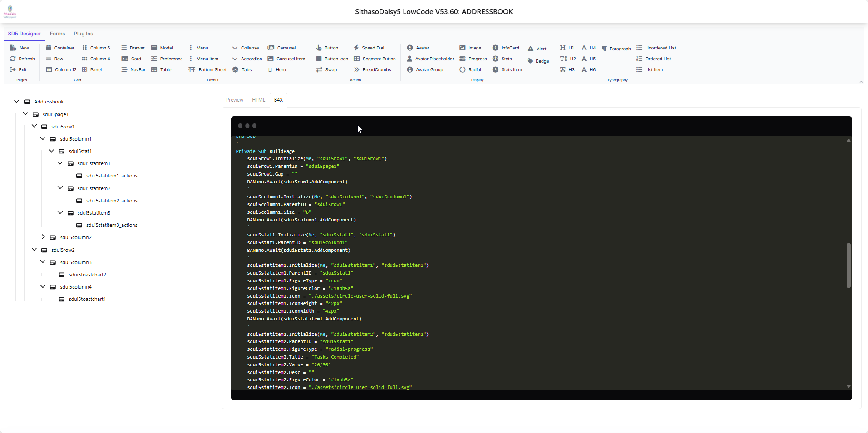The width and height of the screenshot is (868, 433).
Task: Select sdui5toastchart2 in the component tree
Action: pos(87,275)
